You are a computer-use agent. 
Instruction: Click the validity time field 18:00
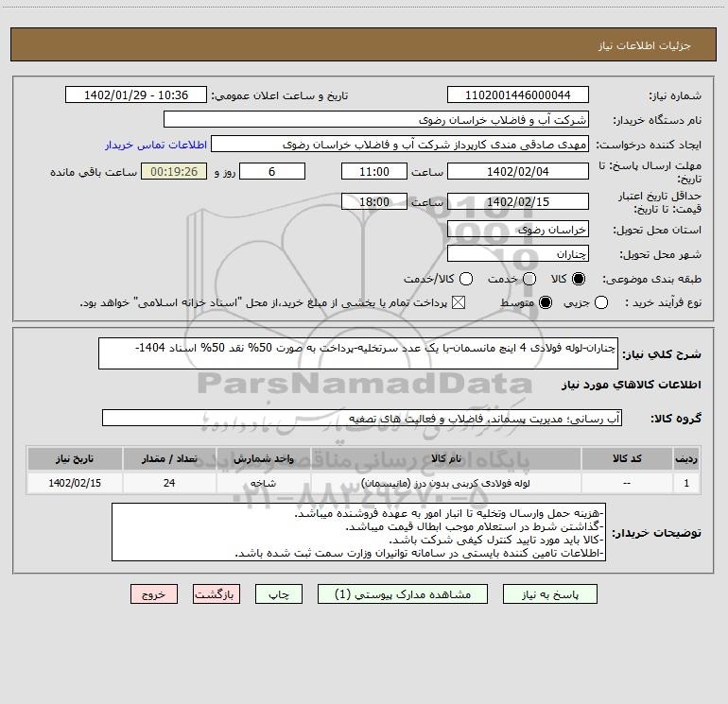point(374,201)
